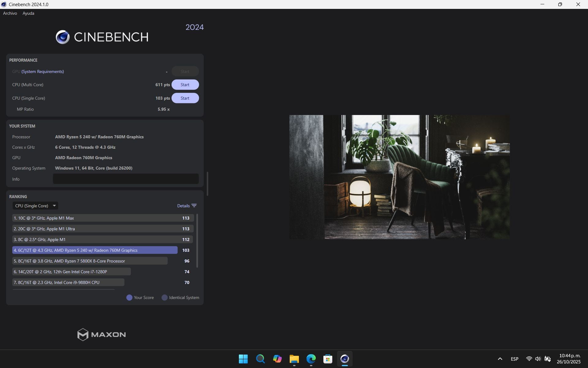The width and height of the screenshot is (588, 368).
Task: Open the clock and date panel
Action: [x=569, y=359]
